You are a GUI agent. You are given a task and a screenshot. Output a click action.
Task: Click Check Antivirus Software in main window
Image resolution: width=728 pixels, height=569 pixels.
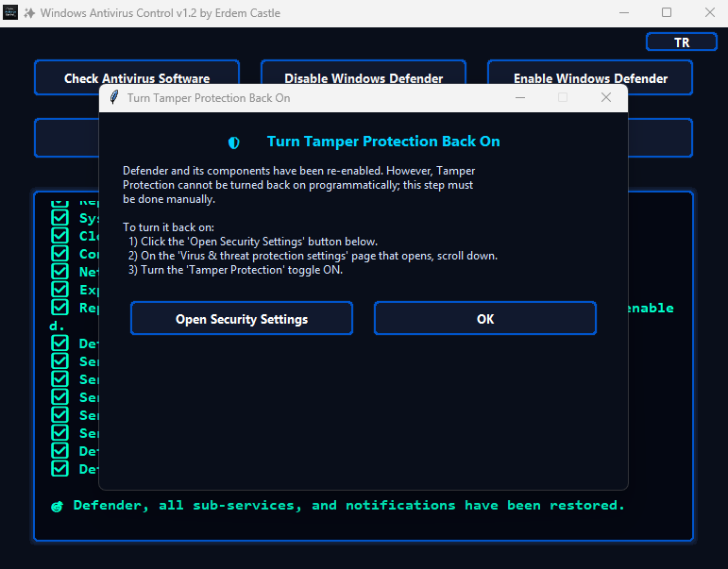click(x=137, y=78)
